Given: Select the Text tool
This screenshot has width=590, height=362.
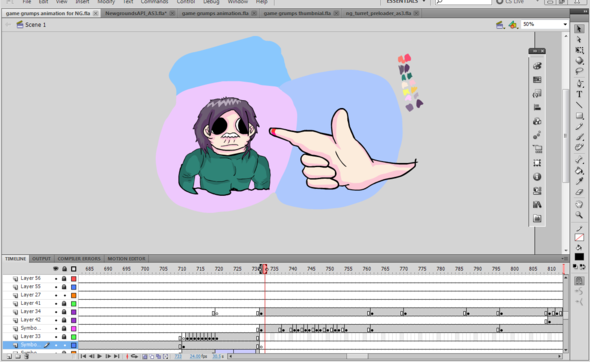Looking at the screenshot, I should tap(579, 94).
